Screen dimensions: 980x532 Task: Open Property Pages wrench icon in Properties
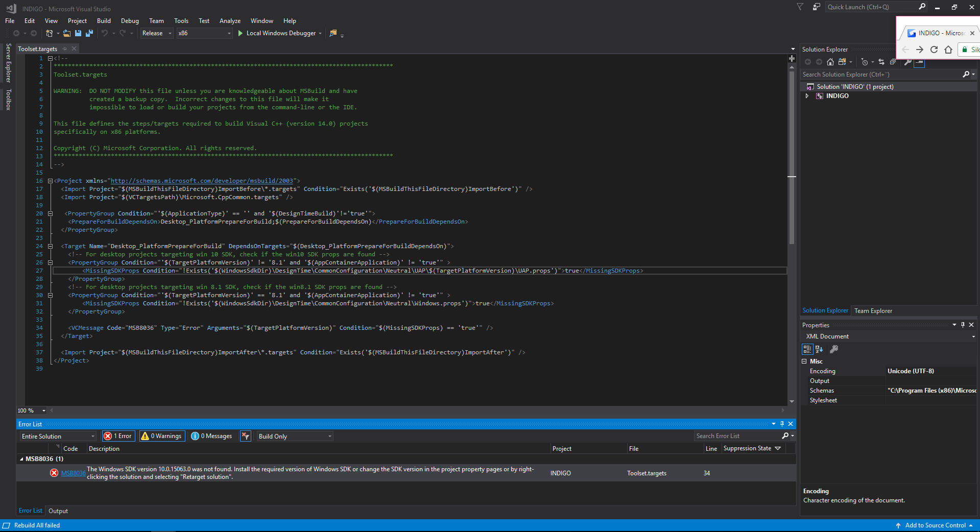834,349
